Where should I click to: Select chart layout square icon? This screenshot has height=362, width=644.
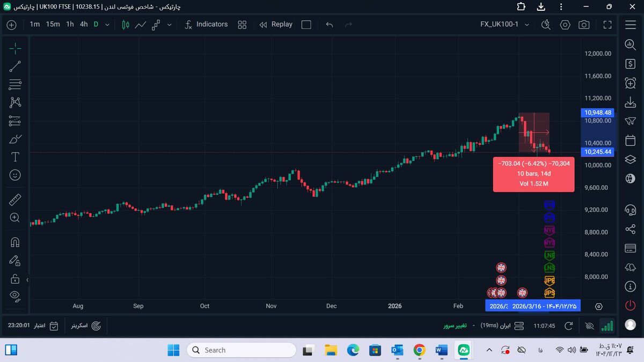click(x=306, y=25)
